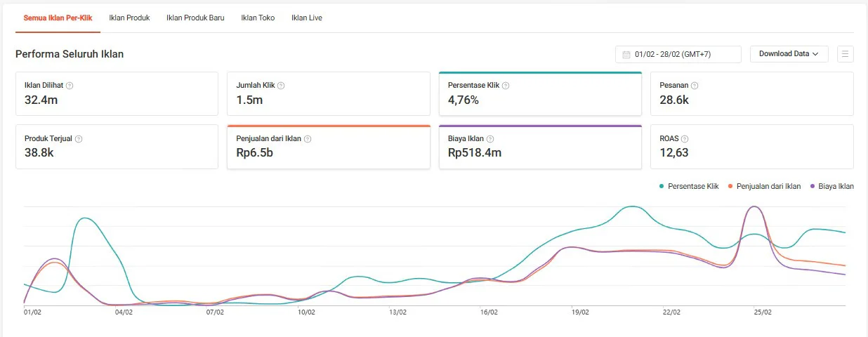Show help for Jumlah Klik
This screenshot has width=868, height=337.
click(x=281, y=86)
